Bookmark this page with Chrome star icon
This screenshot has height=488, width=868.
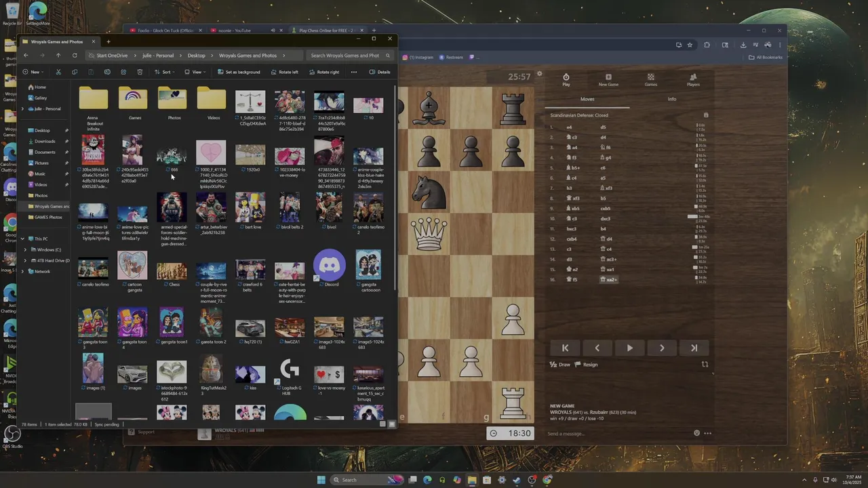click(690, 45)
